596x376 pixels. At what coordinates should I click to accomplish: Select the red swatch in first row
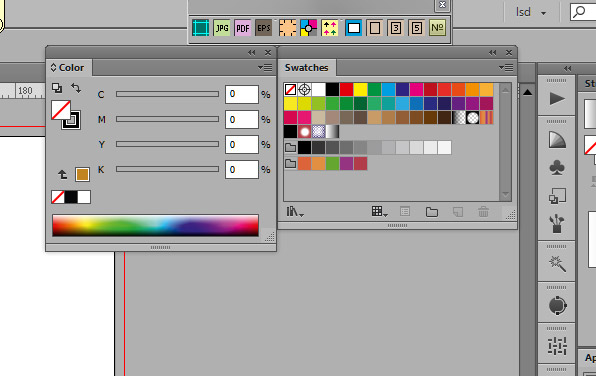(346, 90)
